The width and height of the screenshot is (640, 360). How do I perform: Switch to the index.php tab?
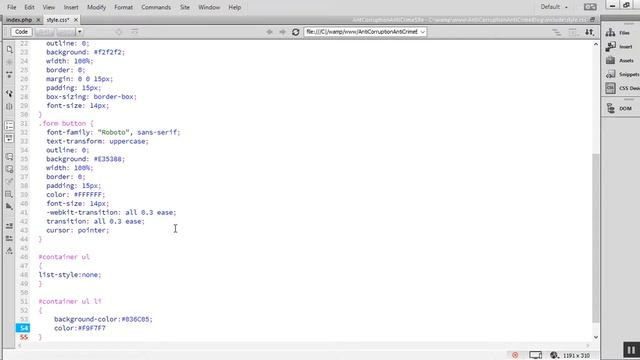click(19, 20)
